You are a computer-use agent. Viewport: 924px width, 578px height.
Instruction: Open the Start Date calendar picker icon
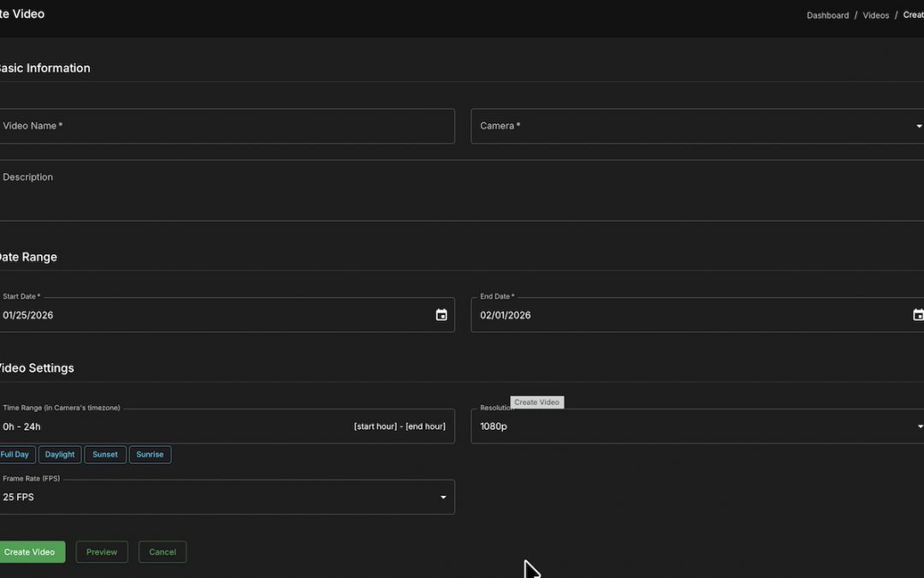(441, 315)
